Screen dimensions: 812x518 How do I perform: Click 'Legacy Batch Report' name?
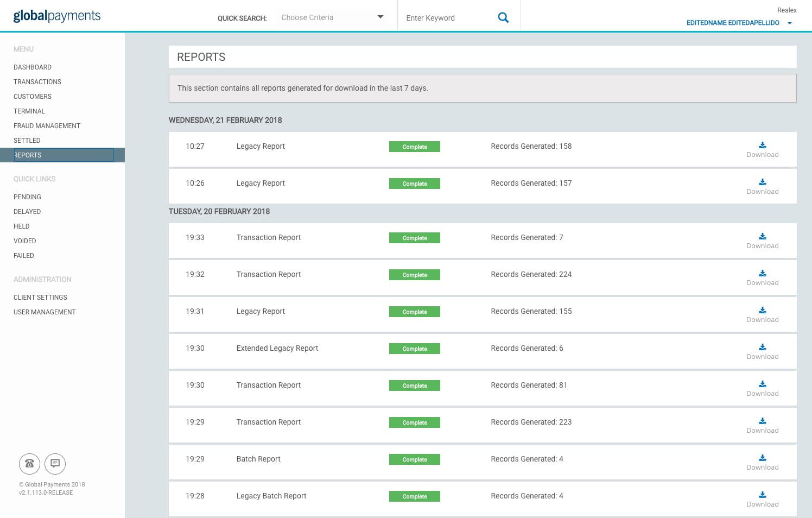point(271,496)
